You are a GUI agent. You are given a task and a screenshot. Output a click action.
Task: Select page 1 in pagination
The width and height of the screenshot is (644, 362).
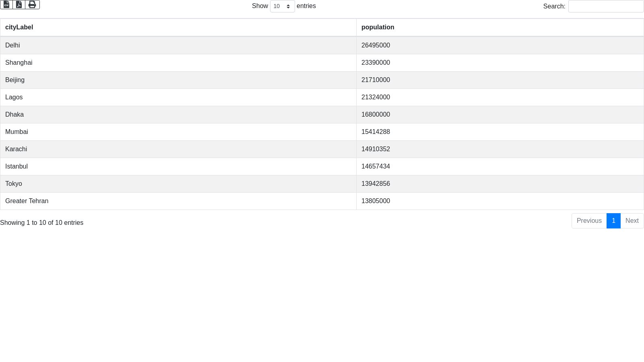pos(613,221)
